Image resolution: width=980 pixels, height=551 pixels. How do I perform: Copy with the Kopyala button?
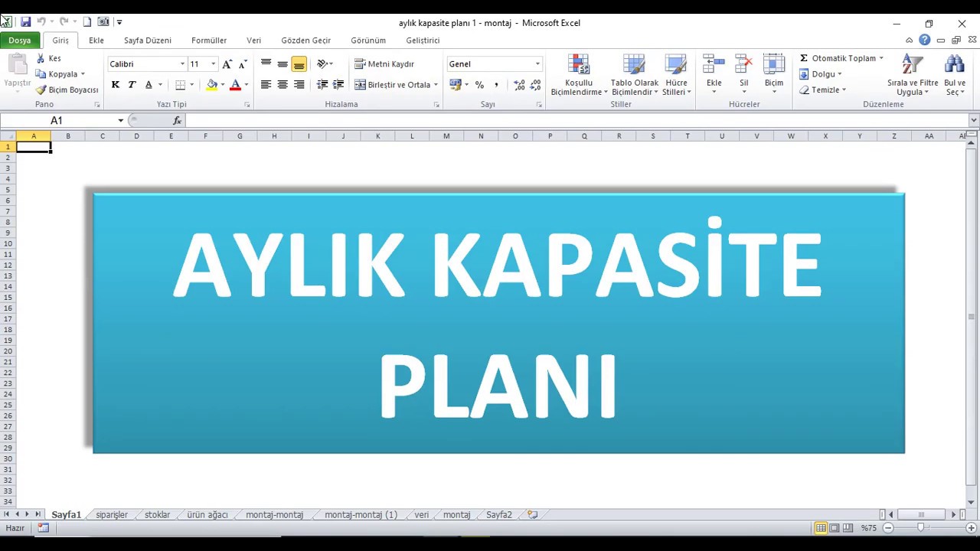tap(57, 74)
